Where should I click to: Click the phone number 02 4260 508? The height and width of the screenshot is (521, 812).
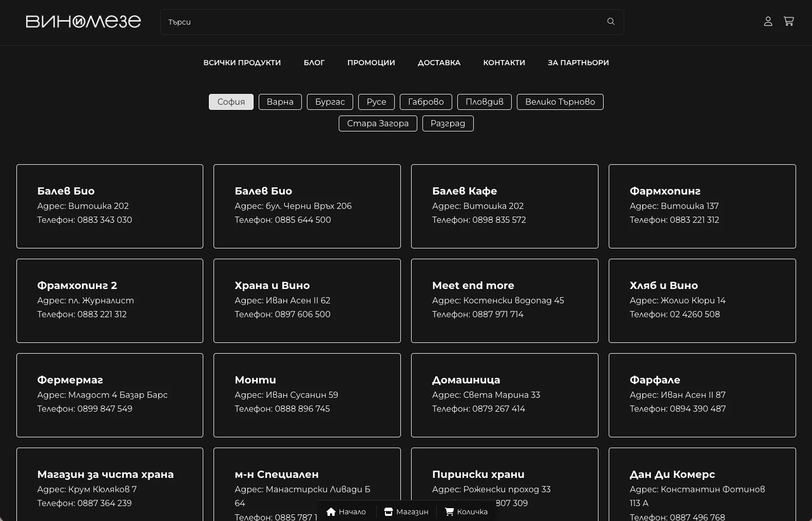tap(695, 314)
